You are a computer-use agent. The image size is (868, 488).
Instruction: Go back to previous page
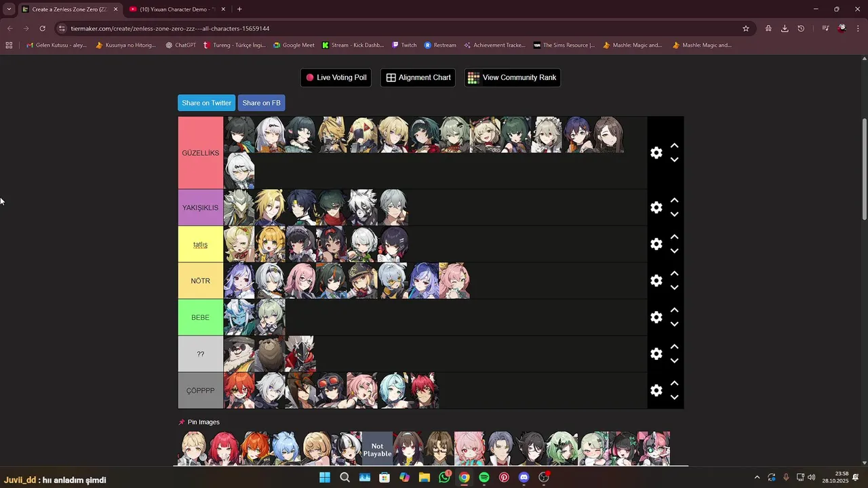[x=9, y=28]
